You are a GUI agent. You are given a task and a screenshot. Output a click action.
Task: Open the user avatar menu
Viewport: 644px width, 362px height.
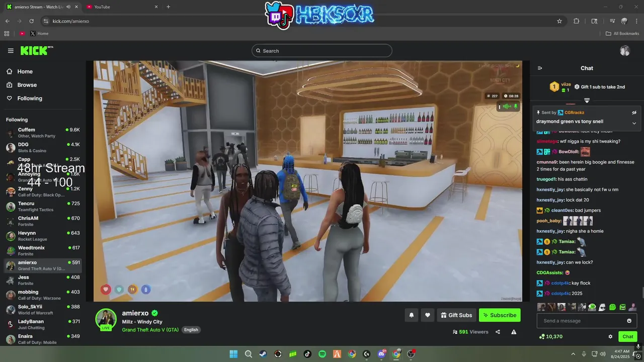click(625, 51)
